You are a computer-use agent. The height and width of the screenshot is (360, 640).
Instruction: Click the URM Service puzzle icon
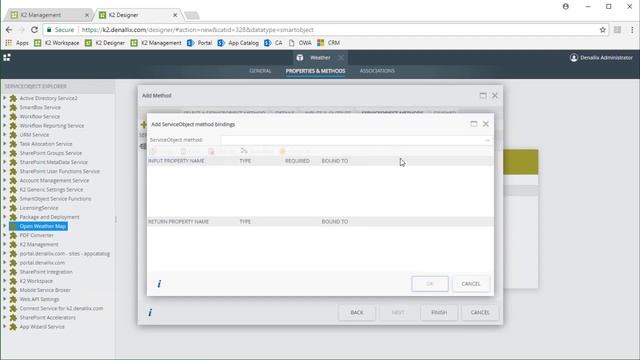click(x=13, y=135)
